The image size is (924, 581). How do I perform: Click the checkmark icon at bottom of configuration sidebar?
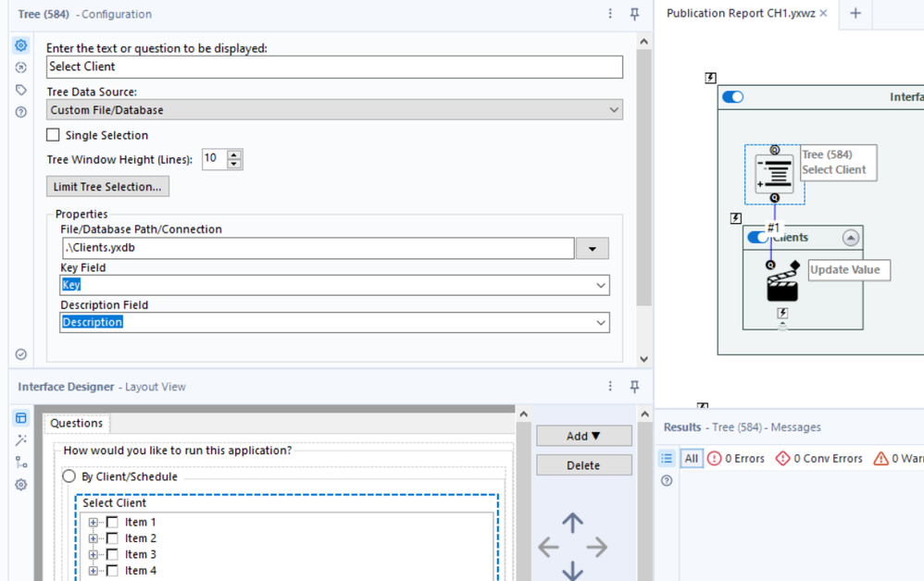click(x=20, y=354)
